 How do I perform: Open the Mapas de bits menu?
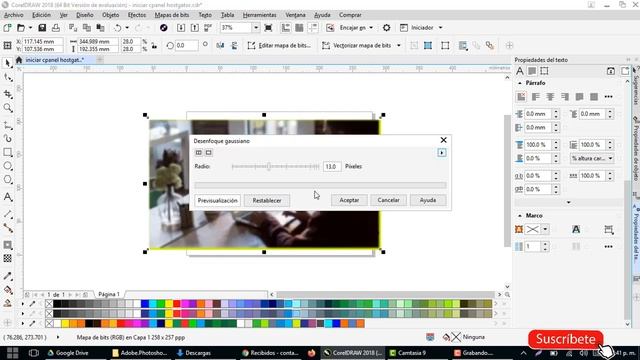tap(172, 15)
